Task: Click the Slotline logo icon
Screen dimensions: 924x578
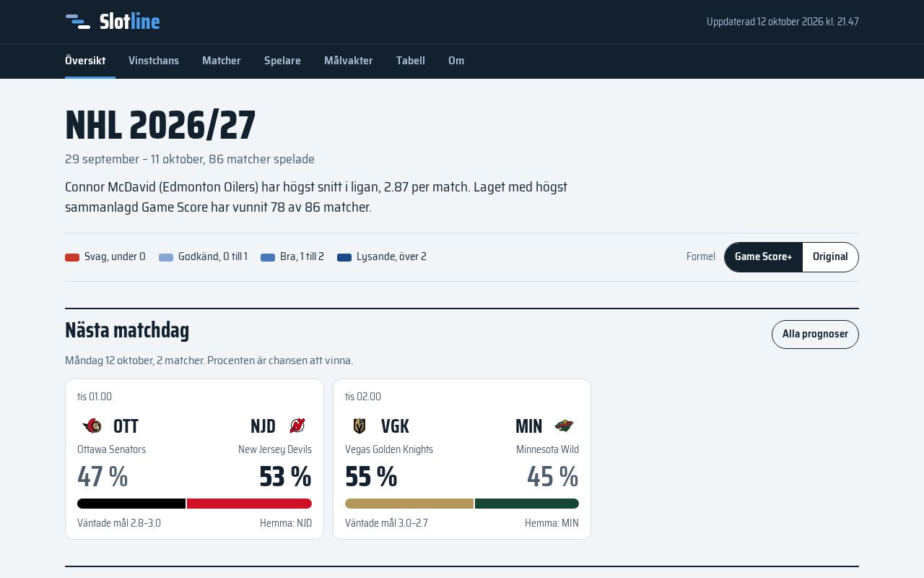Action: pyautogui.click(x=78, y=22)
